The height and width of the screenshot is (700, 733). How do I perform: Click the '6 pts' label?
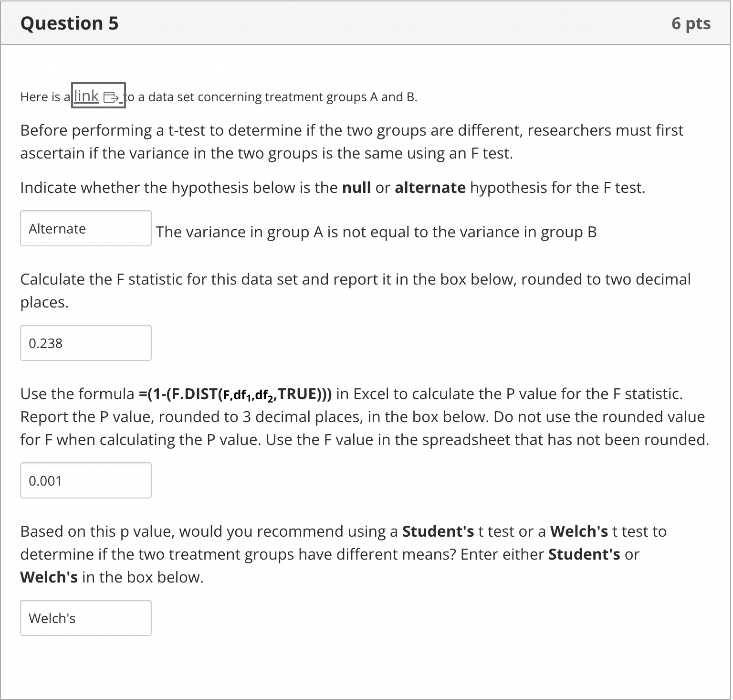[x=691, y=22]
